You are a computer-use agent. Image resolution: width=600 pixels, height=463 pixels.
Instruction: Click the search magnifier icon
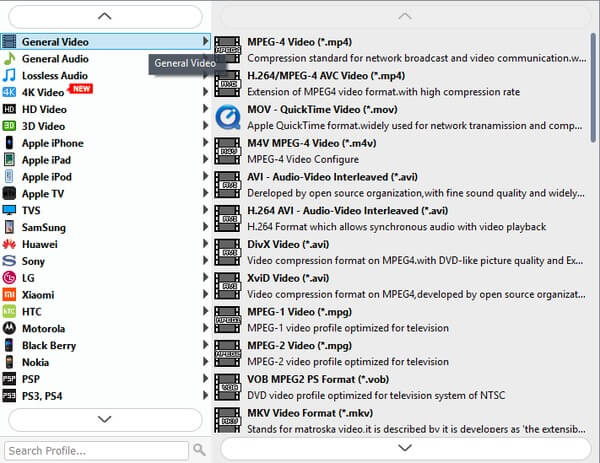(x=199, y=450)
